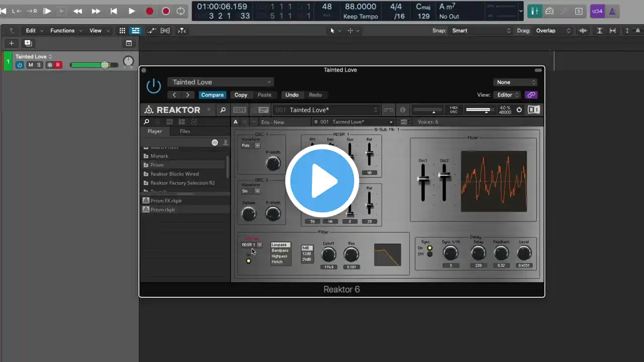644x362 pixels.
Task: Go to the next plugin preset
Action: click(x=188, y=95)
